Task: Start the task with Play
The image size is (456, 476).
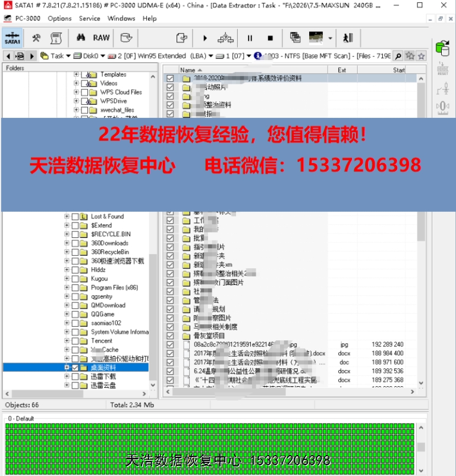Action: (205, 38)
